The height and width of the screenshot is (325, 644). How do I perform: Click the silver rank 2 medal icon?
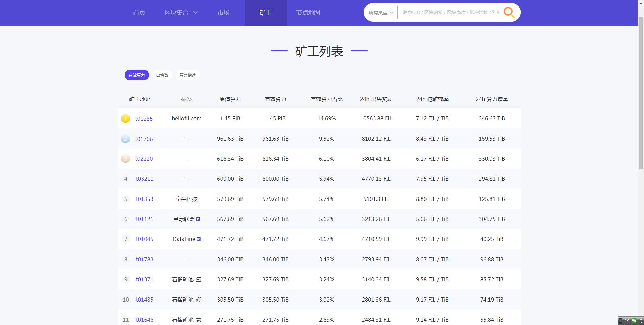(x=125, y=139)
